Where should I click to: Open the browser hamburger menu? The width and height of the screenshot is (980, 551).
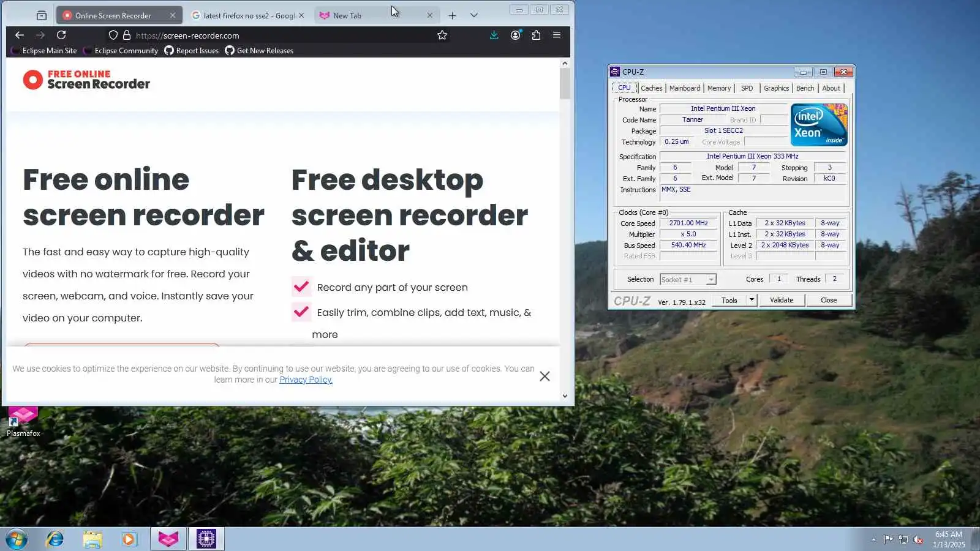[557, 35]
